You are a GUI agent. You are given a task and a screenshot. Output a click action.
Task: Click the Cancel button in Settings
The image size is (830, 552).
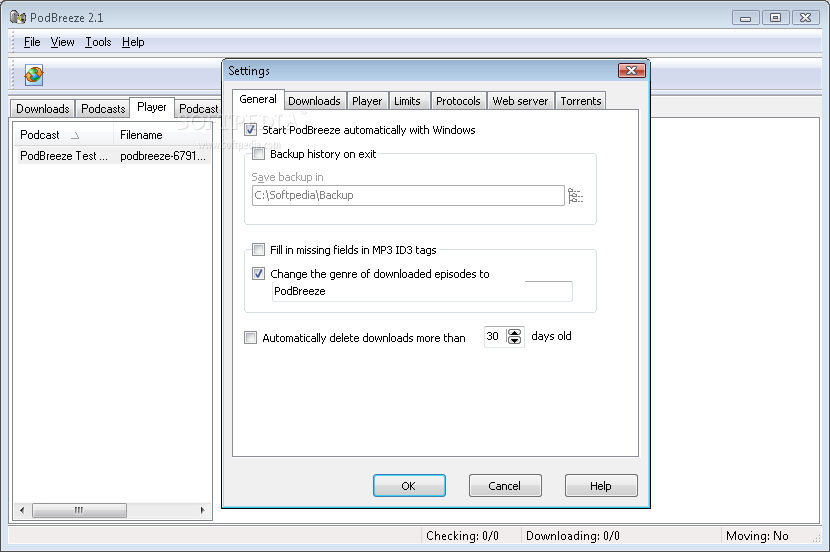[505, 486]
